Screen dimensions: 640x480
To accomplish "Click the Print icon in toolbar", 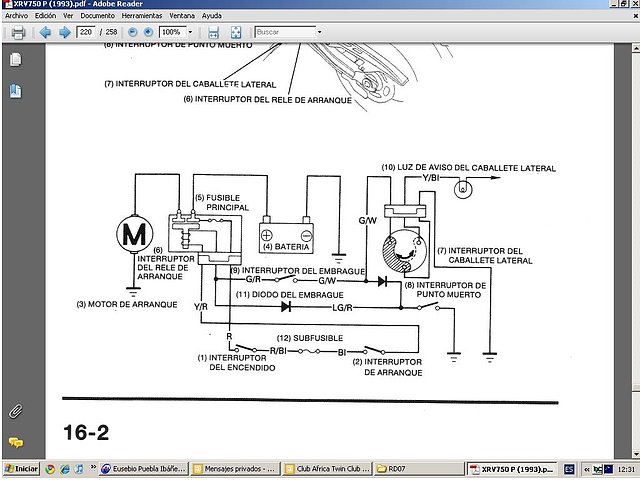I will point(18,32).
